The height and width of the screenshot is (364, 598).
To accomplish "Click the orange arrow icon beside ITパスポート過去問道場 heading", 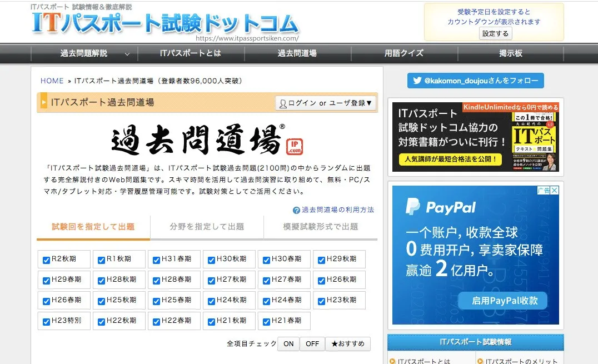I will 43,102.
